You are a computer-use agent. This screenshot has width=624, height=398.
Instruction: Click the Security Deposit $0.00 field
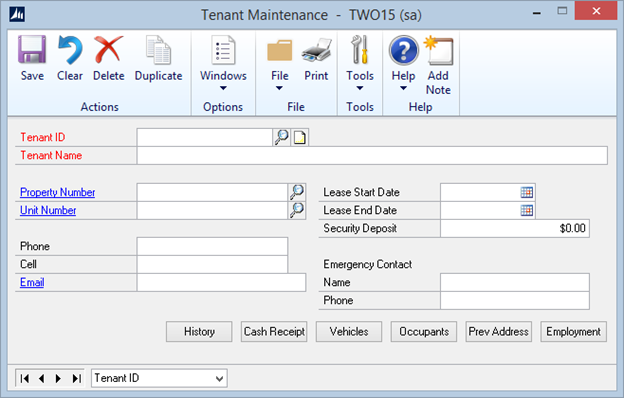515,228
